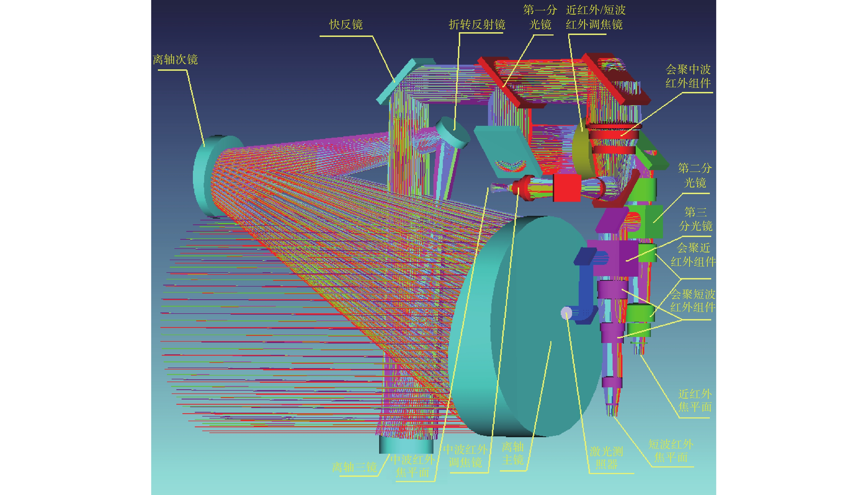Click the 离轴次镜 label text
Screen dimensions: 868x495
pyautogui.click(x=175, y=59)
